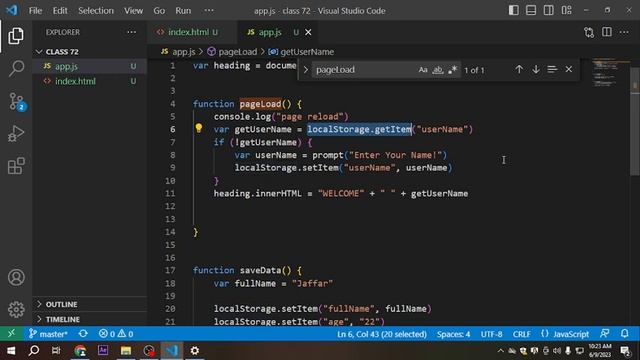Click the master* branch in status bar
Image resolution: width=640 pixels, height=360 pixels.
coord(48,334)
